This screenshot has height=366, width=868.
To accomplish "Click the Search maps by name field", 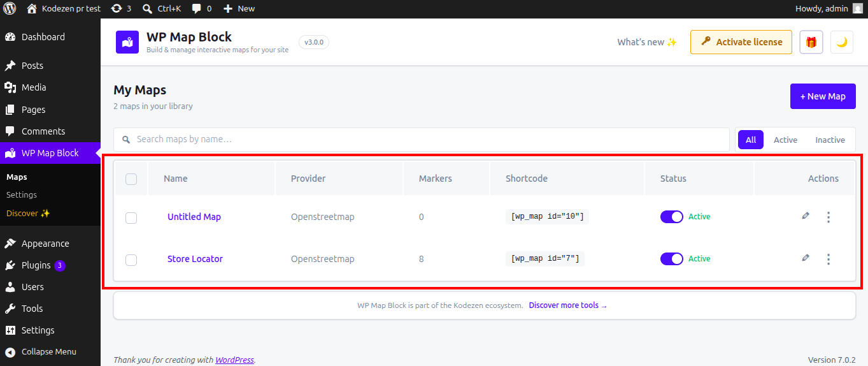I will (422, 140).
